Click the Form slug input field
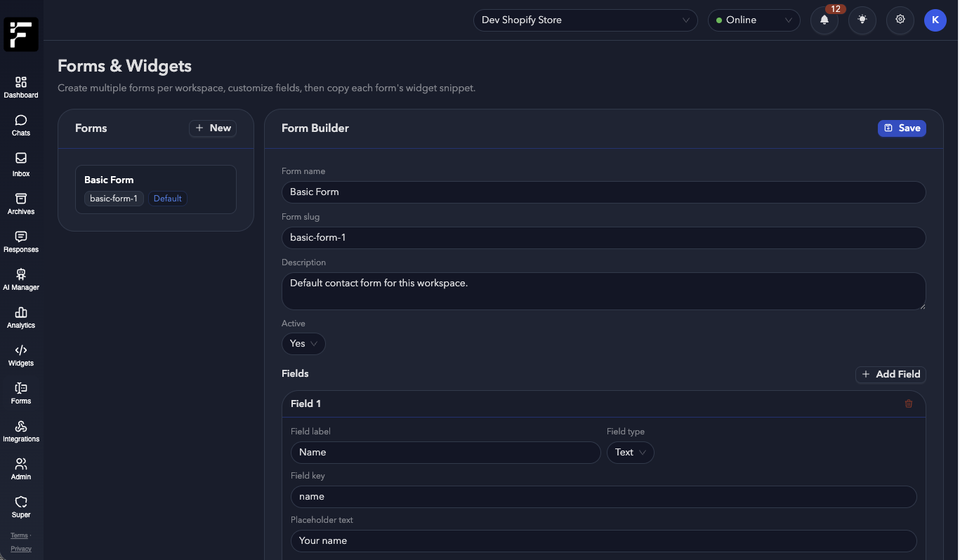The image size is (960, 560). tap(603, 238)
